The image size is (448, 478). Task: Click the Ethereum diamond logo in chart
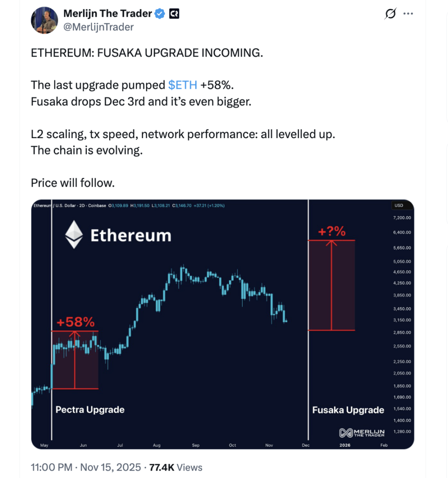click(73, 235)
